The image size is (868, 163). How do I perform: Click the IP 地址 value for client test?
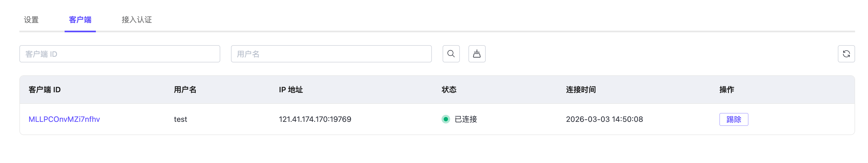[x=315, y=119]
